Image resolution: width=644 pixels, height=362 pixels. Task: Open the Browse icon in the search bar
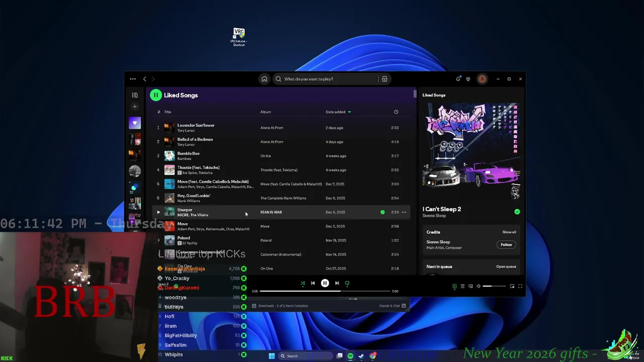click(384, 79)
